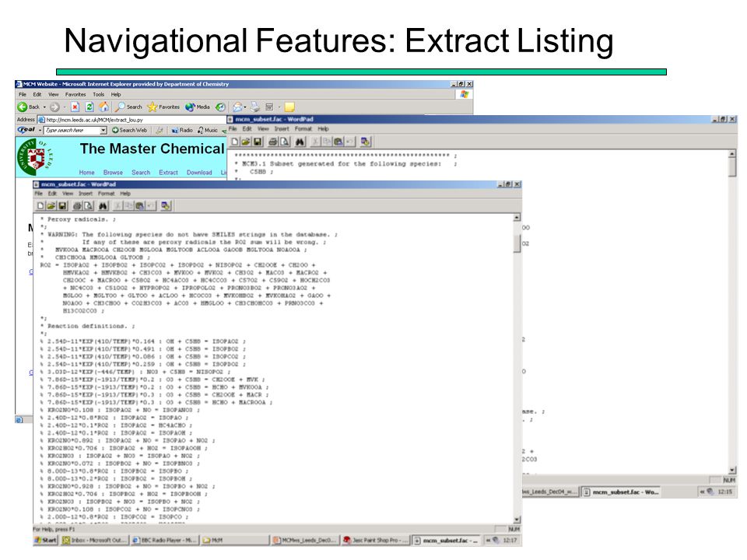
Task: Open Format menu in rear WordPad window
Action: tap(303, 128)
